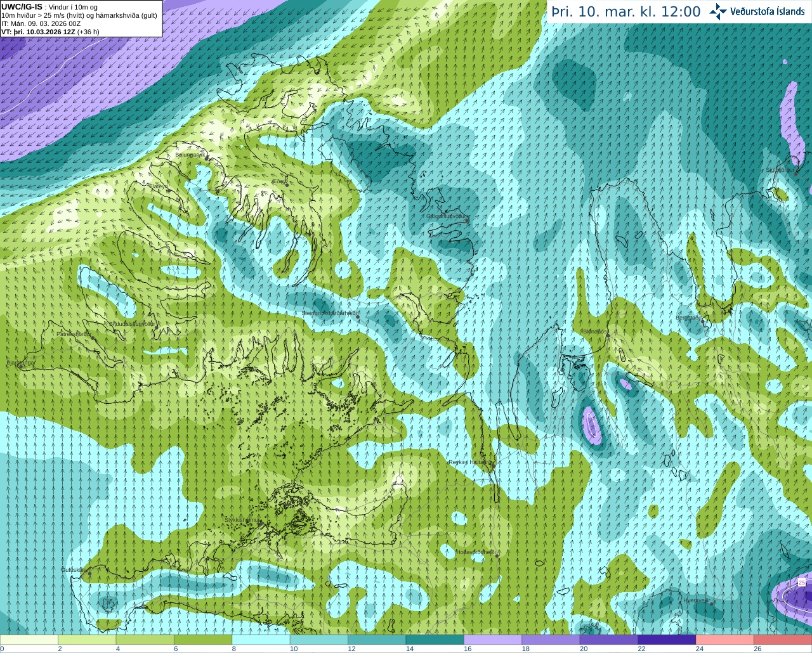Click the Reykir í Hrútafirði station label
The height and width of the screenshot is (653, 812).
[470, 463]
